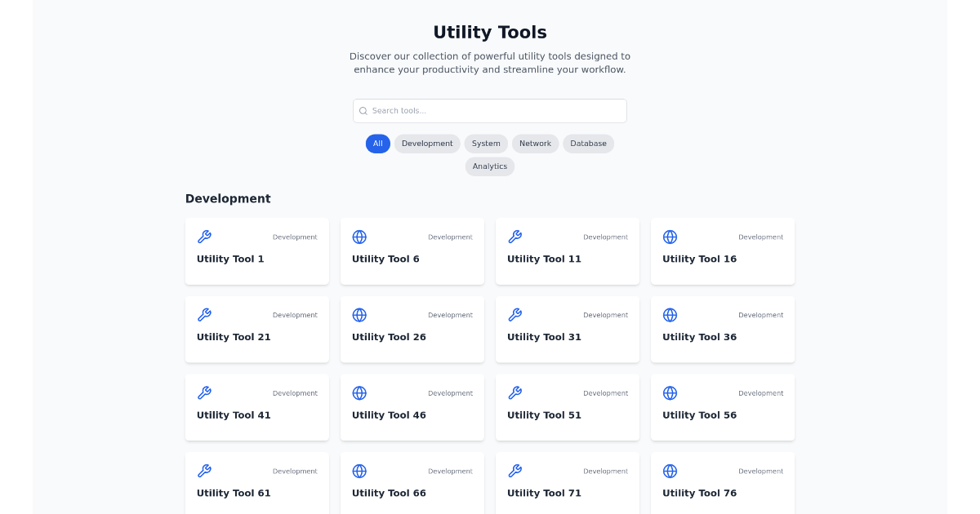Image resolution: width=980 pixels, height=514 pixels.
Task: Click the wrench icon on Utility Tool 41
Action: point(204,392)
